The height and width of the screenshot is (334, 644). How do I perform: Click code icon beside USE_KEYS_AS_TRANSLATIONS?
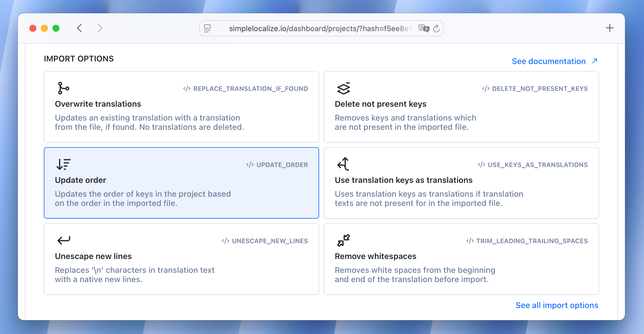(x=481, y=165)
